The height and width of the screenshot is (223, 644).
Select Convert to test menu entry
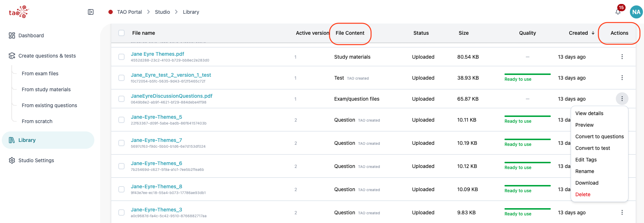coord(593,148)
